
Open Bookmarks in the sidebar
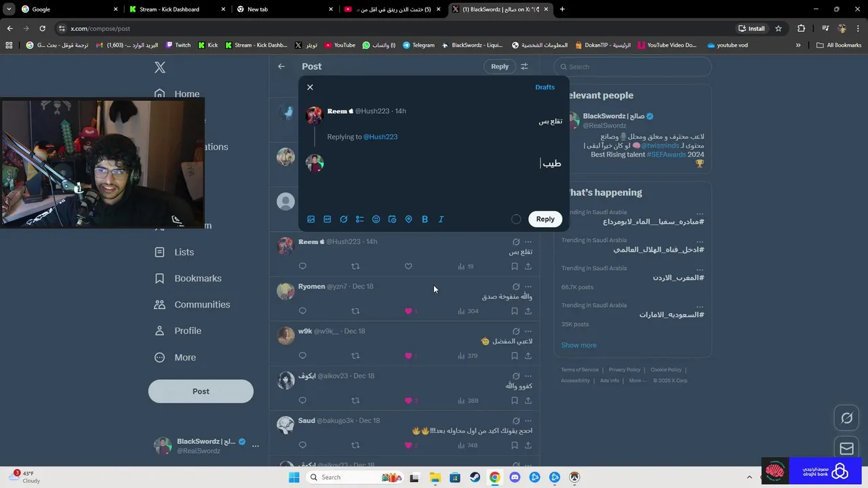coord(188,279)
